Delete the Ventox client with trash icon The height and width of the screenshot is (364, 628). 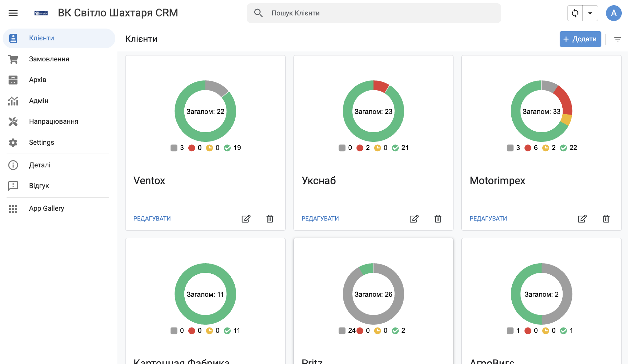click(x=270, y=219)
